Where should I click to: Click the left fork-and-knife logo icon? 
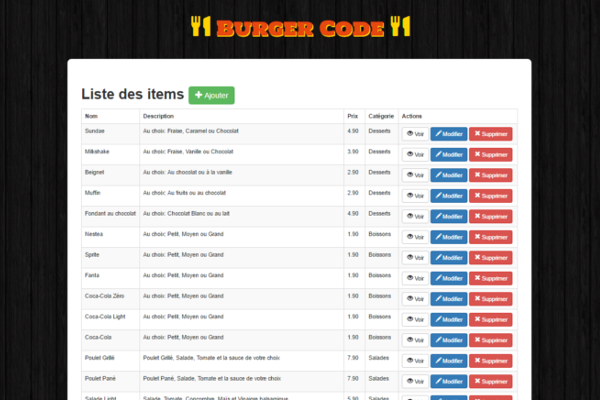pyautogui.click(x=201, y=27)
